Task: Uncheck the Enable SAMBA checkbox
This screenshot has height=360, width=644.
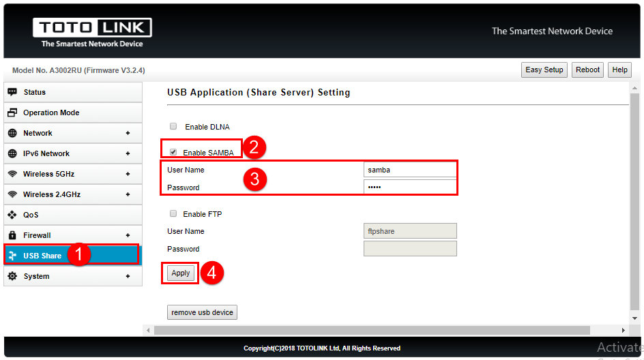Action: pyautogui.click(x=173, y=152)
